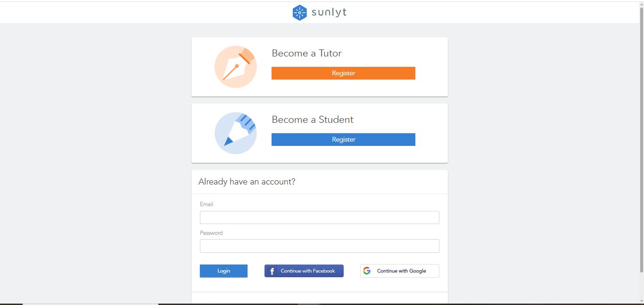Click the Email input field

[x=319, y=217]
